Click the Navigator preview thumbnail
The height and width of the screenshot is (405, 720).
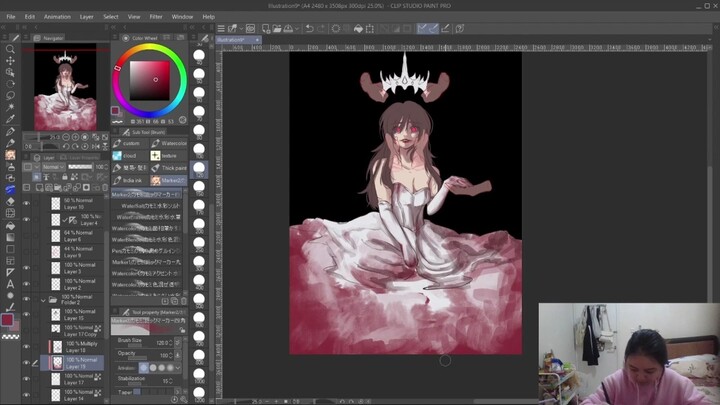[x=66, y=85]
